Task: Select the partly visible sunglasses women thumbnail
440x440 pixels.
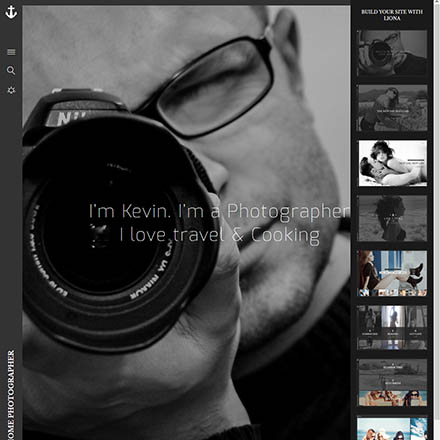Action: coord(393,428)
